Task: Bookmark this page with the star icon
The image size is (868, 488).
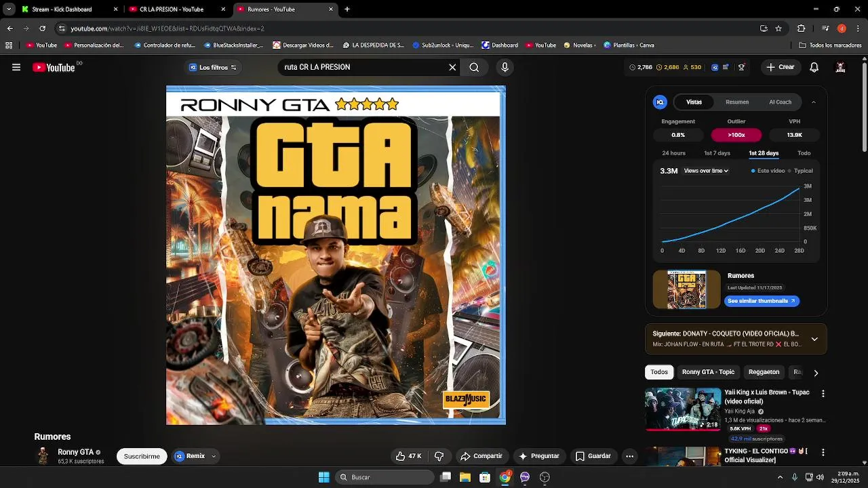Action: click(x=778, y=28)
